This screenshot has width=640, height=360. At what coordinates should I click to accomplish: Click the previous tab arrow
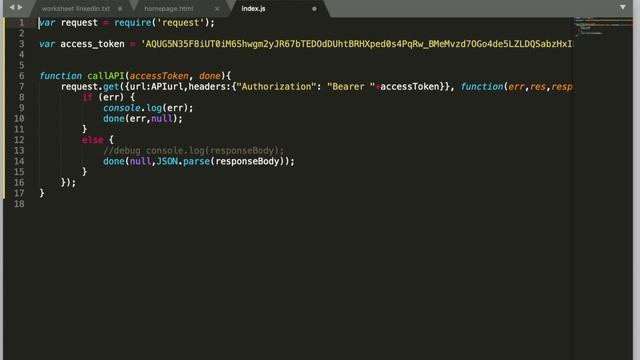[12, 7]
